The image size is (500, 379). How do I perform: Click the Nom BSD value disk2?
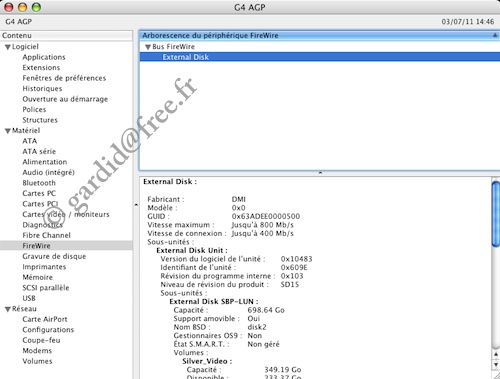257,327
